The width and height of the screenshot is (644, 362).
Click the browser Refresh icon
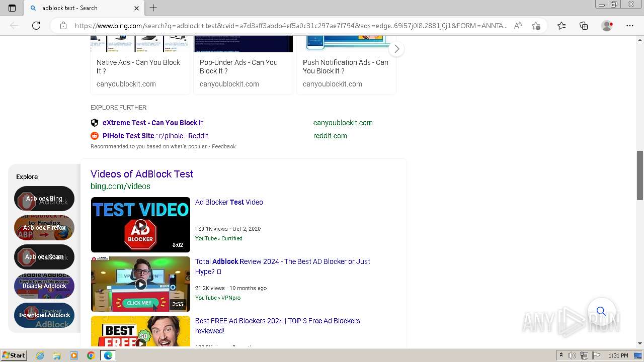[36, 26]
